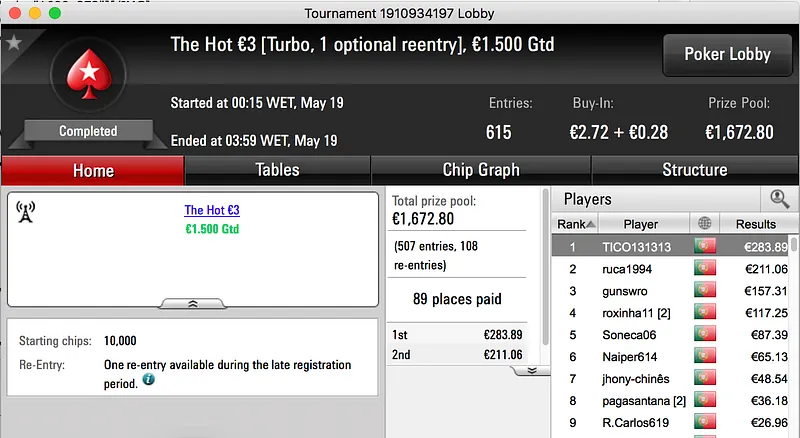Click the Completed status banner
Screen dimensions: 800x438
coord(88,131)
